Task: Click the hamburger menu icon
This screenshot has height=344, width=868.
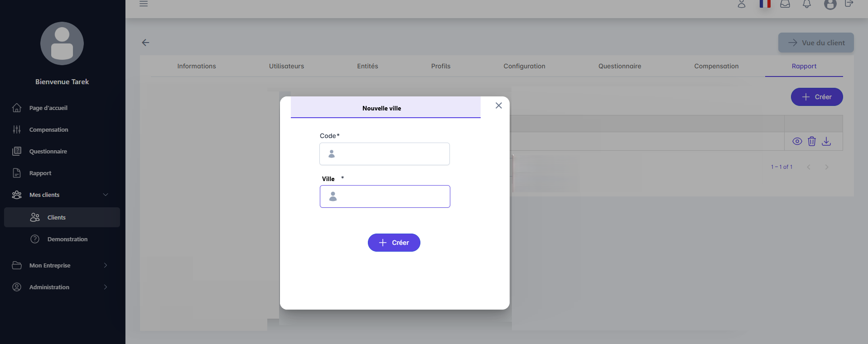Action: [144, 4]
